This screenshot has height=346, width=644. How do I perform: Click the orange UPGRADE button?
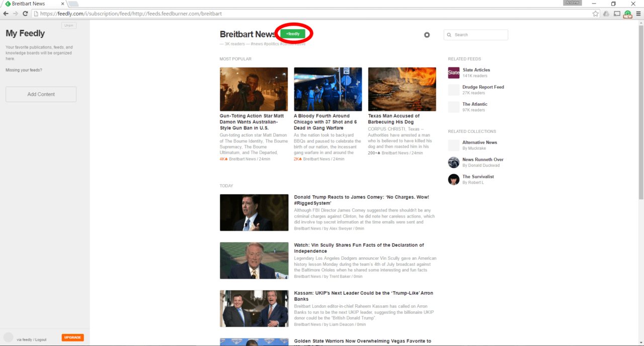click(x=73, y=337)
